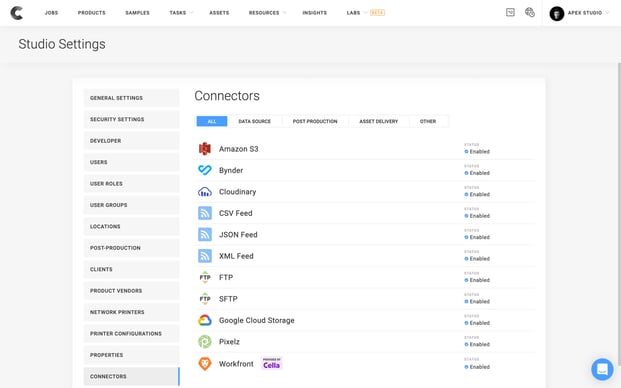Select the Asset Delivery filter tab

click(x=379, y=121)
